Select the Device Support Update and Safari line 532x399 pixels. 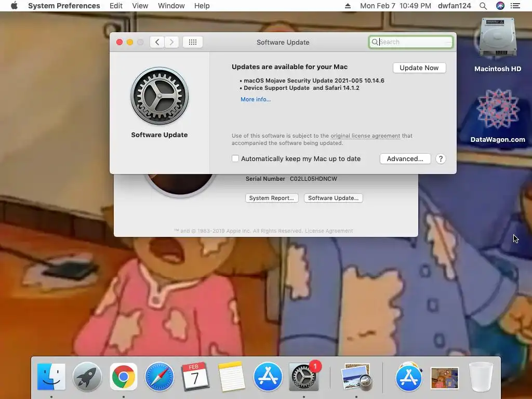[301, 88]
